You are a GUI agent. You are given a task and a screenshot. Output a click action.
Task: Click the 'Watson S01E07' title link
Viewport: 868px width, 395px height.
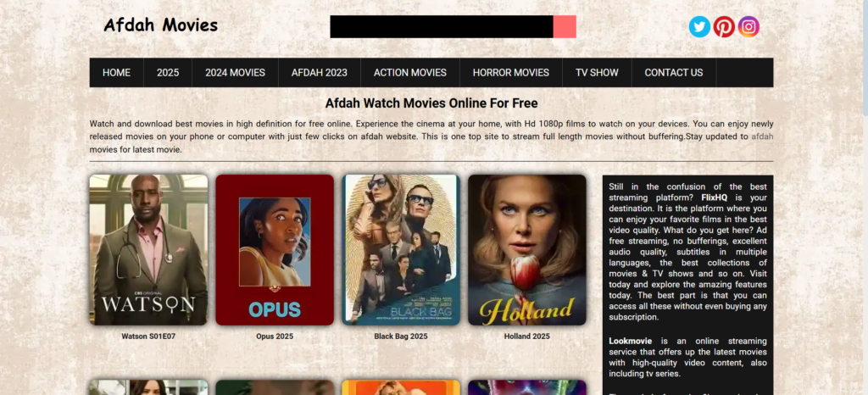point(148,337)
